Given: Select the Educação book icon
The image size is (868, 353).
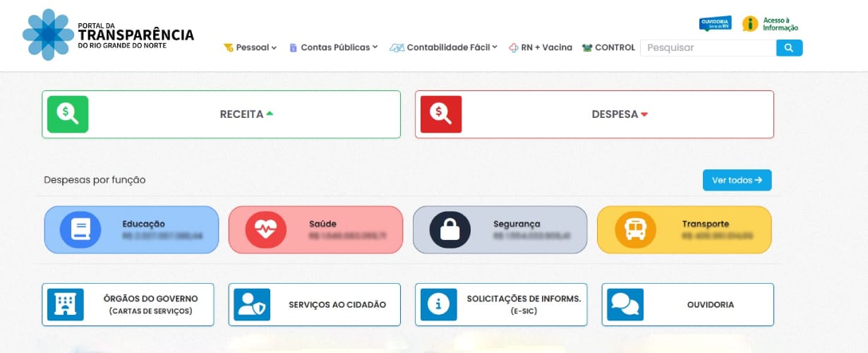Looking at the screenshot, I should (x=80, y=229).
